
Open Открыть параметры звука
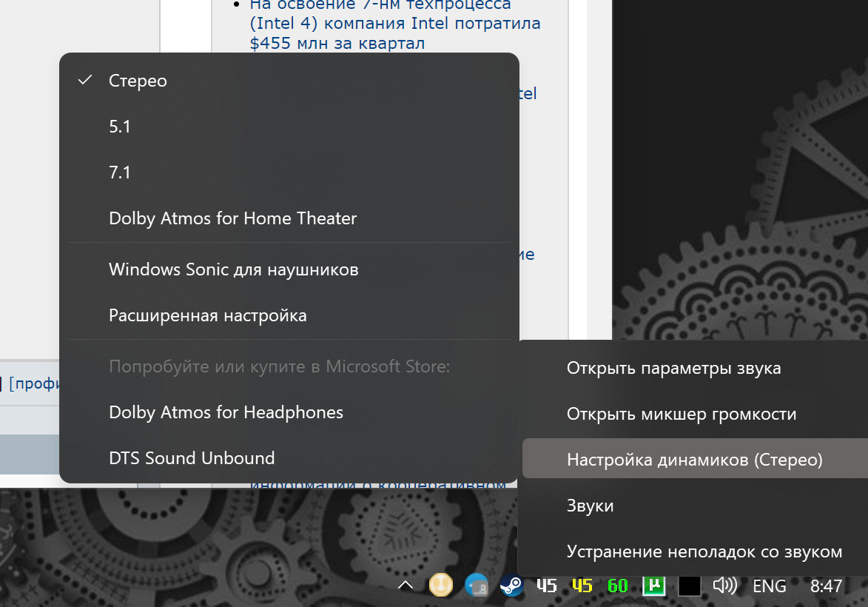tap(696, 369)
